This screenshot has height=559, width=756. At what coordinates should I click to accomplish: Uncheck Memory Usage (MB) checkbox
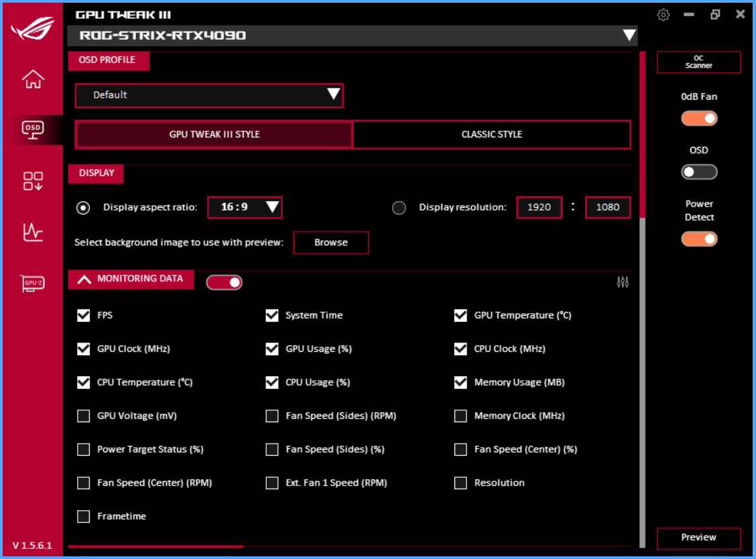point(460,383)
